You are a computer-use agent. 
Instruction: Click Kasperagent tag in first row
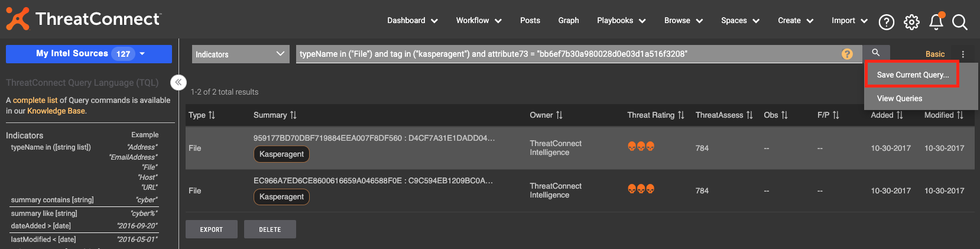[281, 154]
